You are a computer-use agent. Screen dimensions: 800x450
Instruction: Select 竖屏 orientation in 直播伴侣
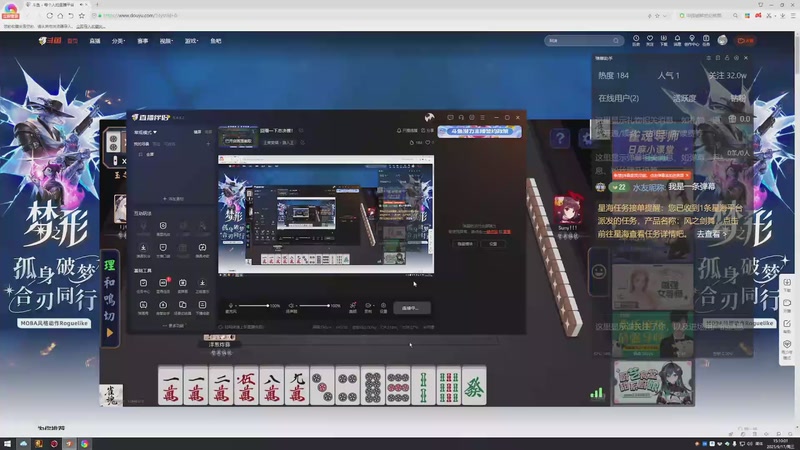[x=208, y=132]
